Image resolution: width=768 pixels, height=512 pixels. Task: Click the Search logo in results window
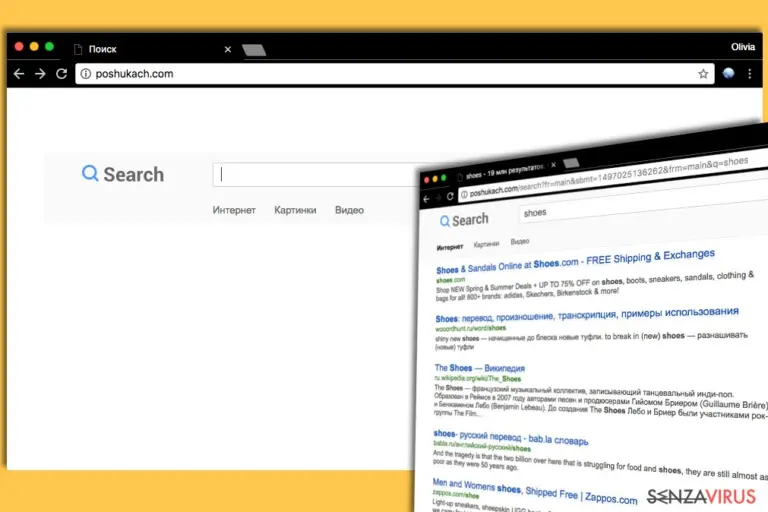[x=464, y=220]
